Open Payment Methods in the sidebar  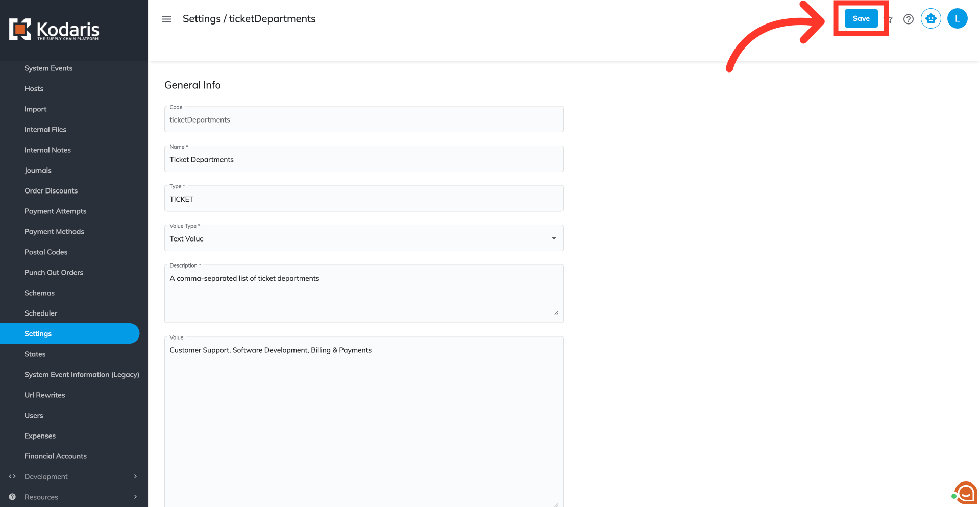[54, 231]
